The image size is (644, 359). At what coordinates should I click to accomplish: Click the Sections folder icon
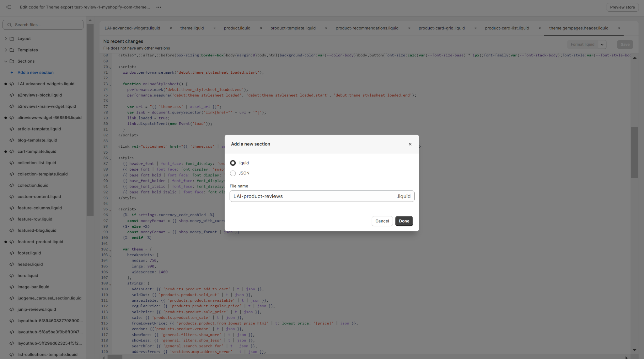12,61
